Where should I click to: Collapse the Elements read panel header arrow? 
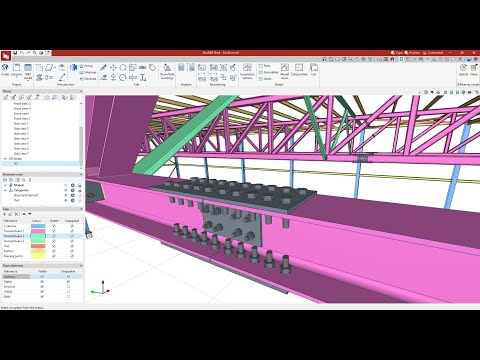pos(81,174)
